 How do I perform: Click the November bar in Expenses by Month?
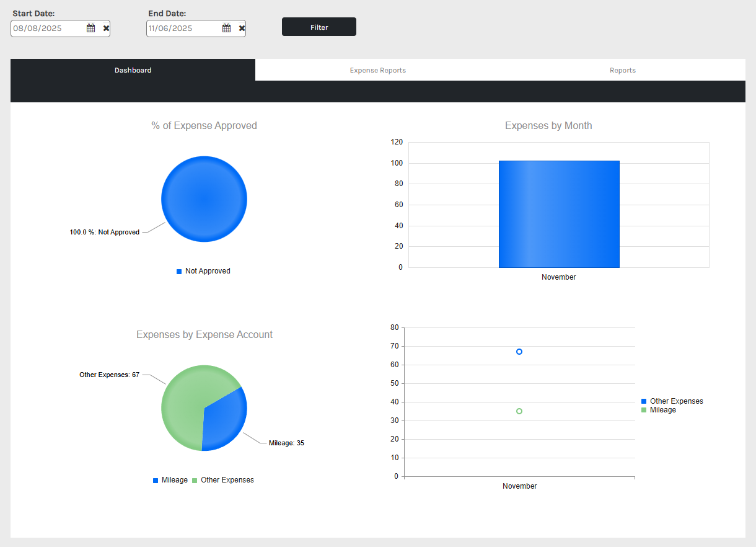point(559,214)
